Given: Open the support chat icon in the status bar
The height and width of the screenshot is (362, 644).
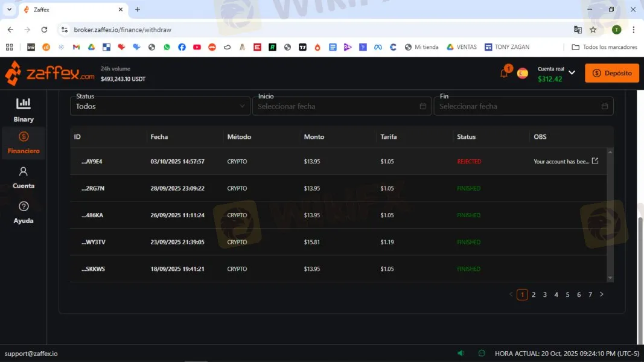Looking at the screenshot, I should (481, 353).
